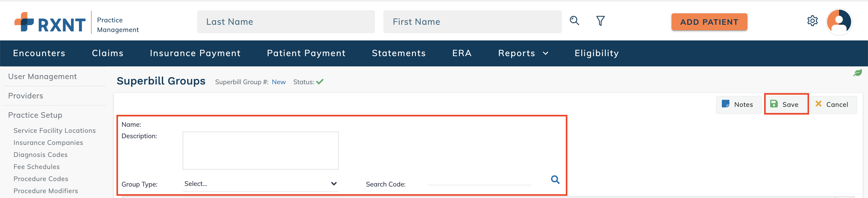Open the filter funnel icon

(x=600, y=21)
